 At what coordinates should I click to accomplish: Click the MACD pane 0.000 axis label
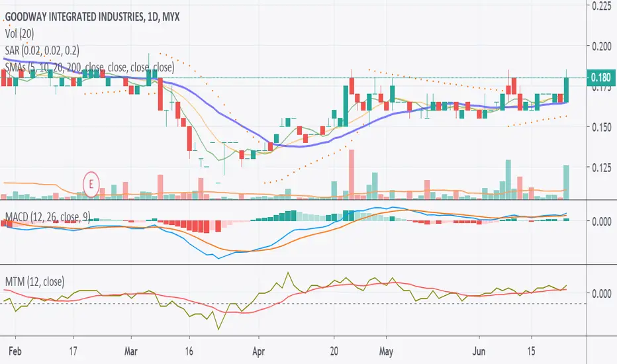click(x=602, y=221)
